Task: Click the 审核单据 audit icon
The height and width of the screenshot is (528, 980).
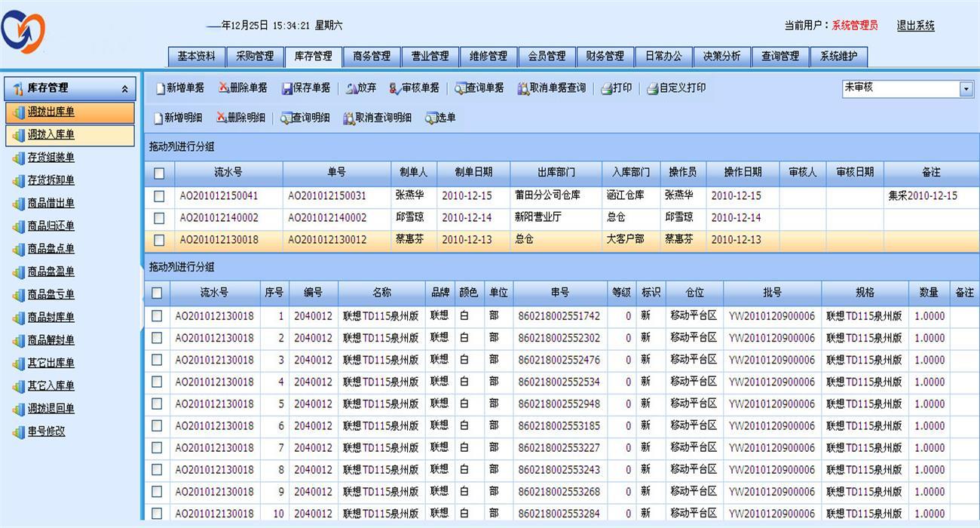Action: coord(395,88)
